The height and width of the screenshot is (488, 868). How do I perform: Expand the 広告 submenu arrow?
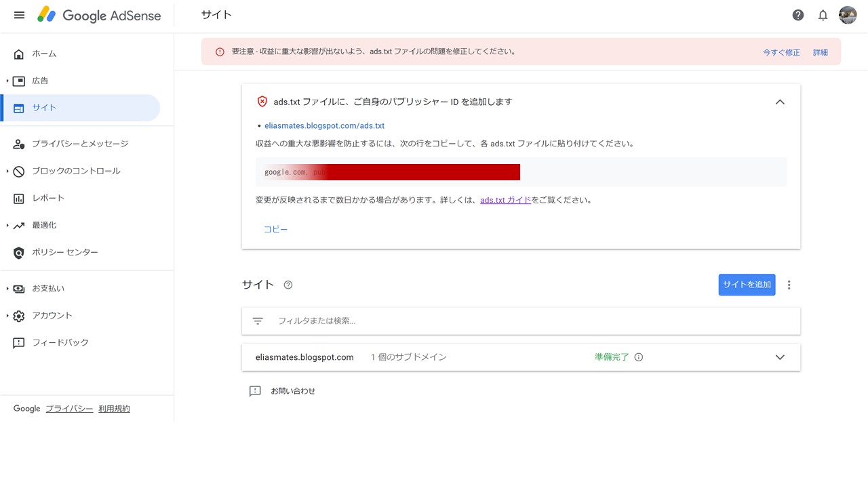pyautogui.click(x=7, y=81)
